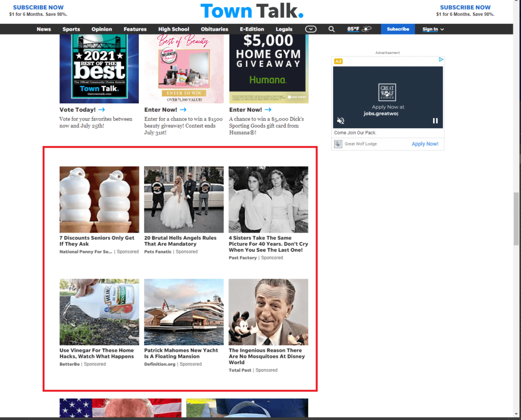Screen dimensions: 521x420
Task: Open the Heinz vinegar thumbnail
Action: (99, 312)
